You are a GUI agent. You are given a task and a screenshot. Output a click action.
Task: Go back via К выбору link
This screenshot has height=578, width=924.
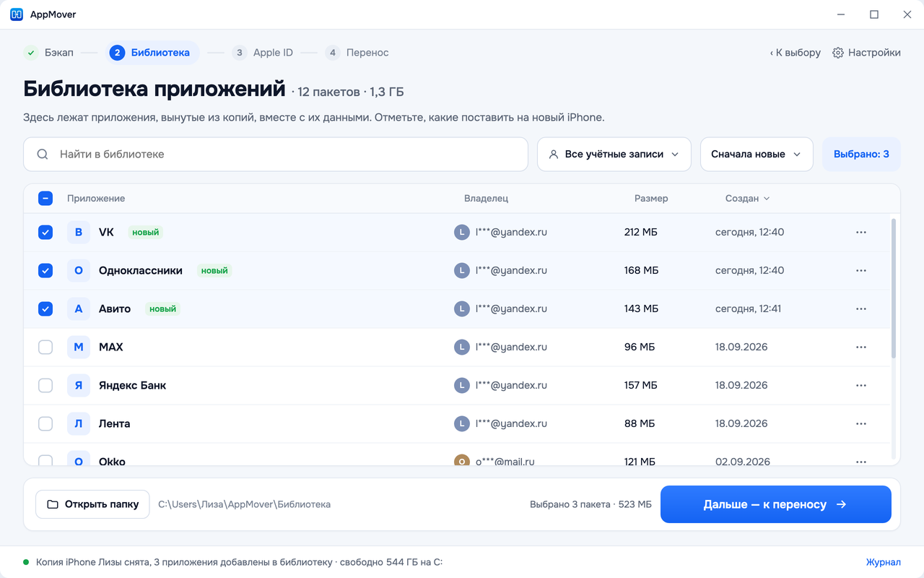tap(795, 53)
